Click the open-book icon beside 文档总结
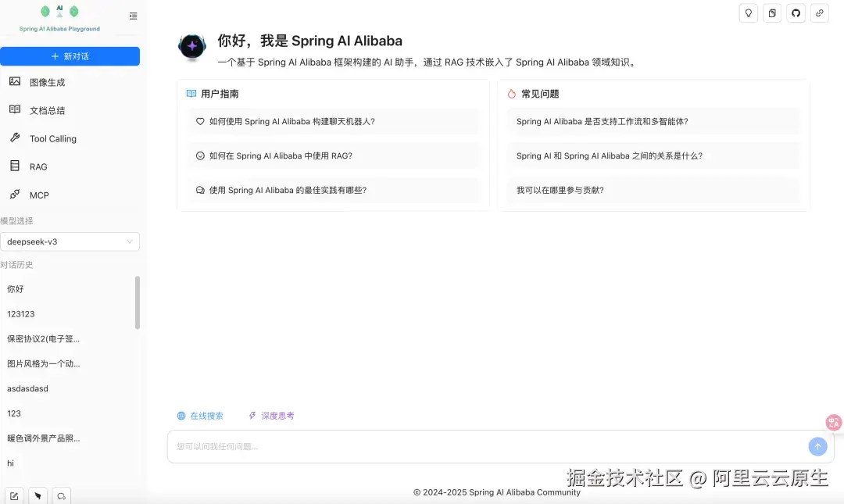Image resolution: width=844 pixels, height=504 pixels. pyautogui.click(x=15, y=109)
